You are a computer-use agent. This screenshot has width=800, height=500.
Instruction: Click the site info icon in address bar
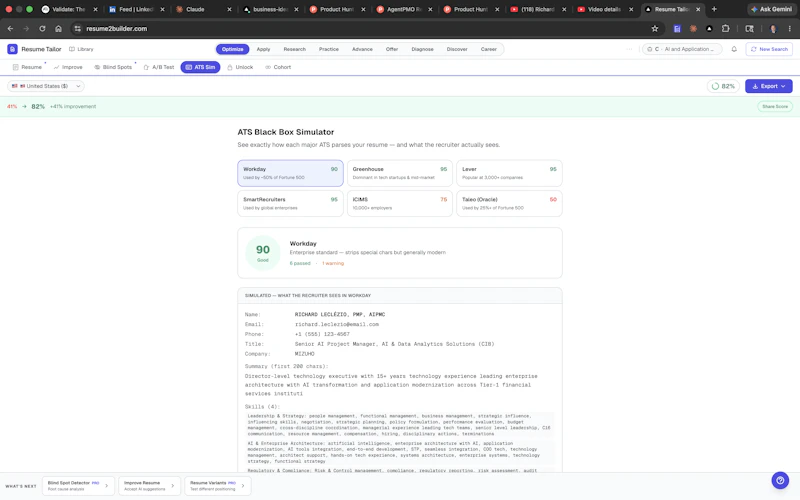click(x=78, y=29)
